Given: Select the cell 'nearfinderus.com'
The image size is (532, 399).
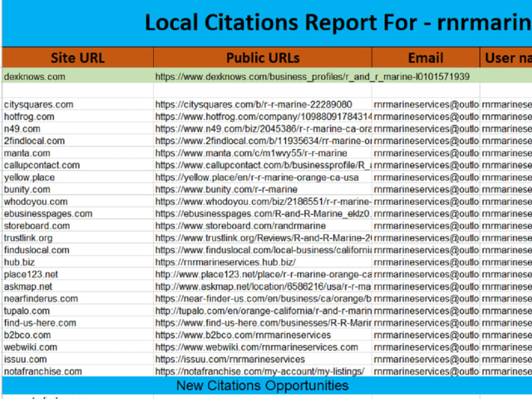Looking at the screenshot, I should click(78, 298).
